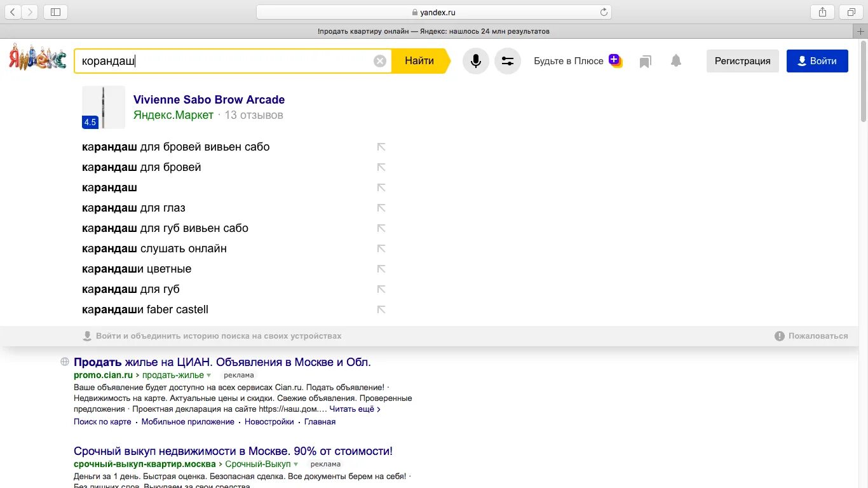Select suggestion 'карандаш для губ'
The width and height of the screenshot is (868, 488).
pyautogui.click(x=131, y=289)
